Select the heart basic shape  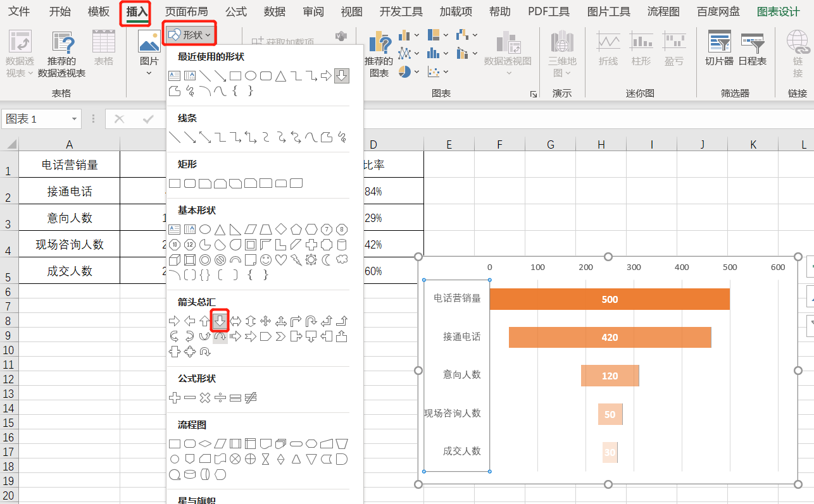[281, 259]
